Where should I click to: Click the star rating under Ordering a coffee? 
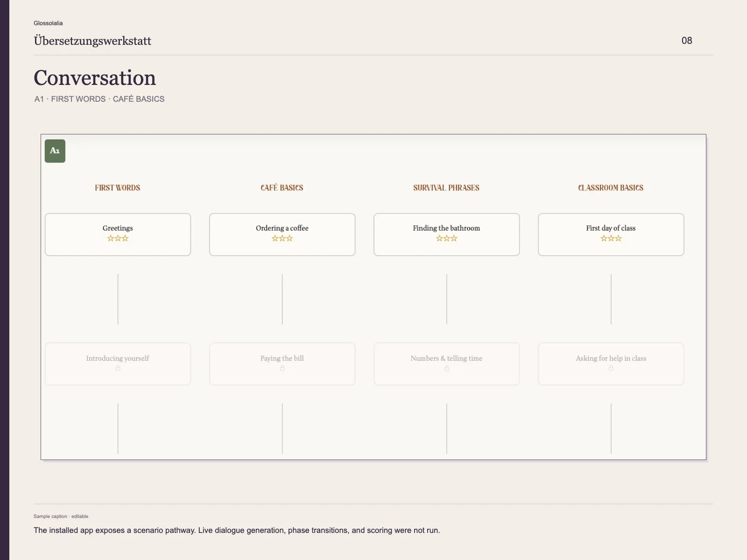click(x=282, y=238)
